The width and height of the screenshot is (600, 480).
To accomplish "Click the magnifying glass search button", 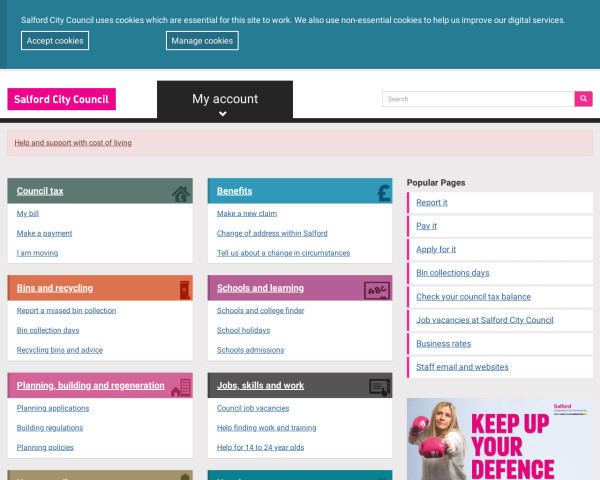I will (583, 99).
